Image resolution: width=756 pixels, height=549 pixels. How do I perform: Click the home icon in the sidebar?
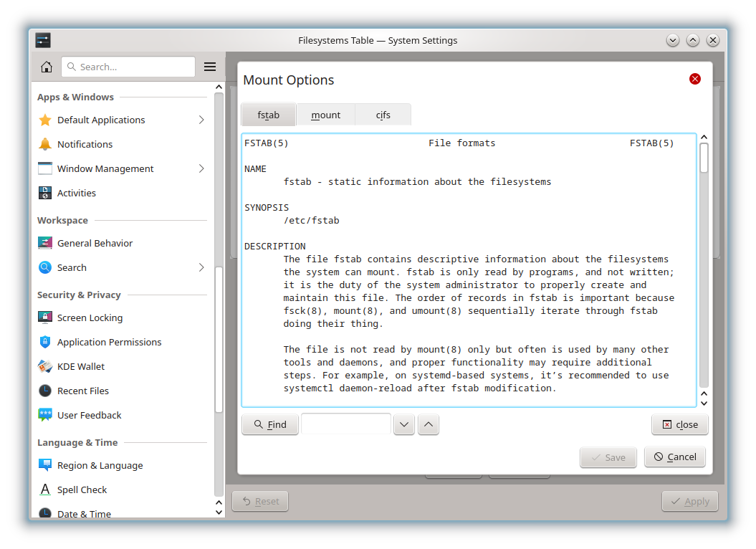(47, 67)
